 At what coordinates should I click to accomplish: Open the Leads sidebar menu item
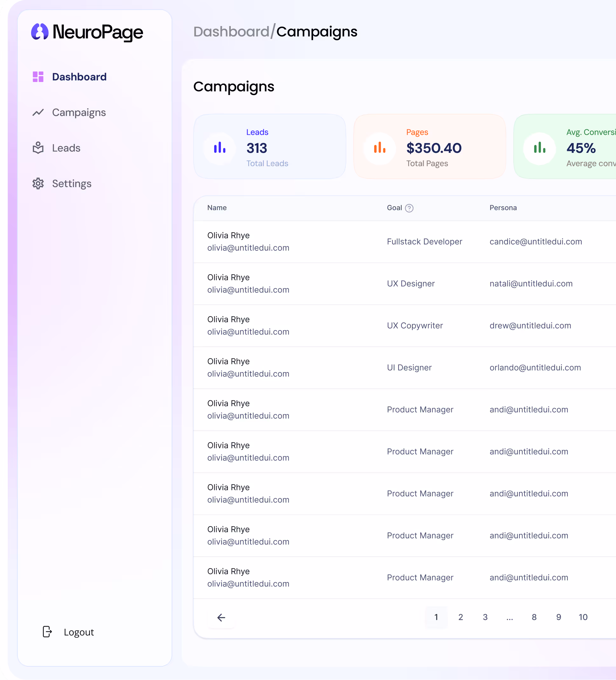point(66,148)
